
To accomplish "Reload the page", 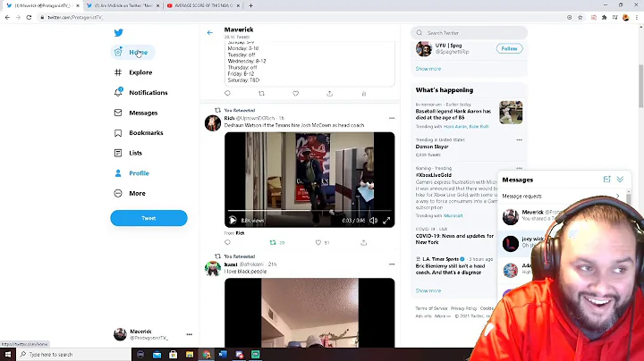I will tap(29, 17).
